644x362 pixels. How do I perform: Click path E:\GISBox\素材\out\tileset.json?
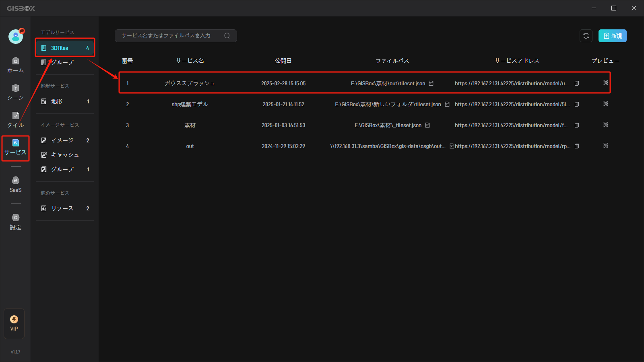click(388, 83)
